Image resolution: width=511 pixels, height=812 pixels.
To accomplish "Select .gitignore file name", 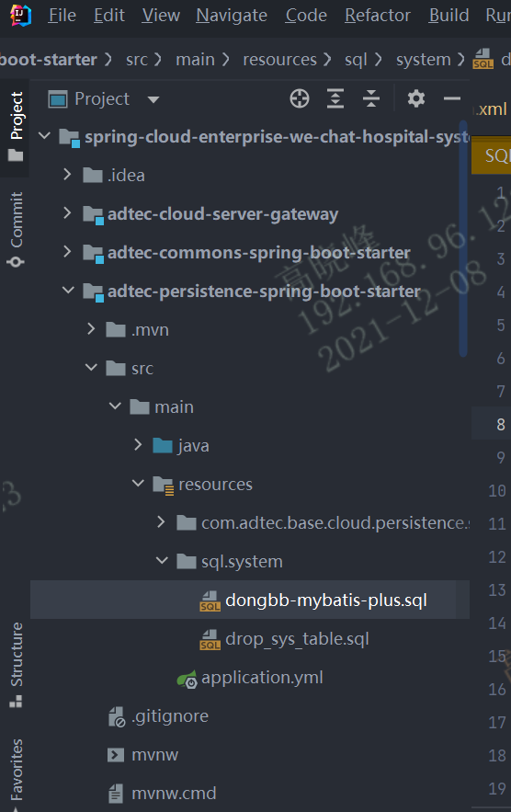I will coord(170,716).
